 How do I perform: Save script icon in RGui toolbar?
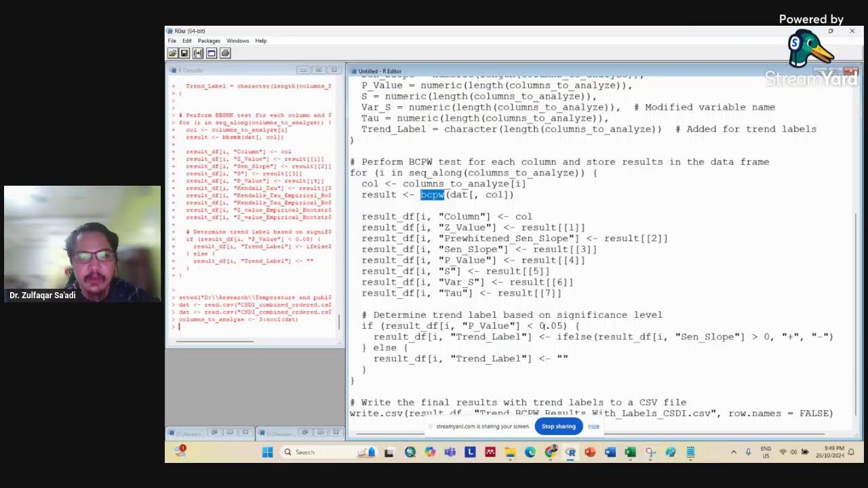coord(184,53)
